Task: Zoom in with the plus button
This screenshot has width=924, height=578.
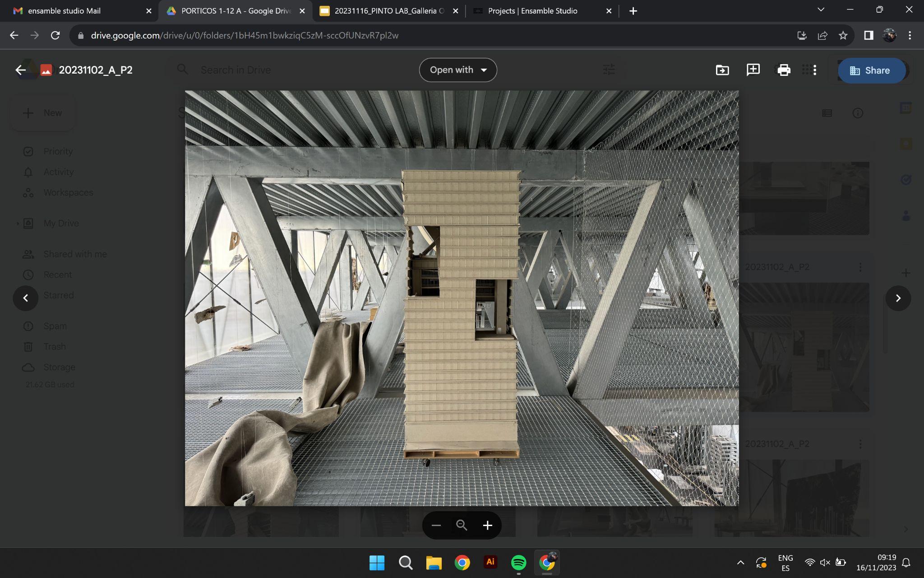Action: 487,525
